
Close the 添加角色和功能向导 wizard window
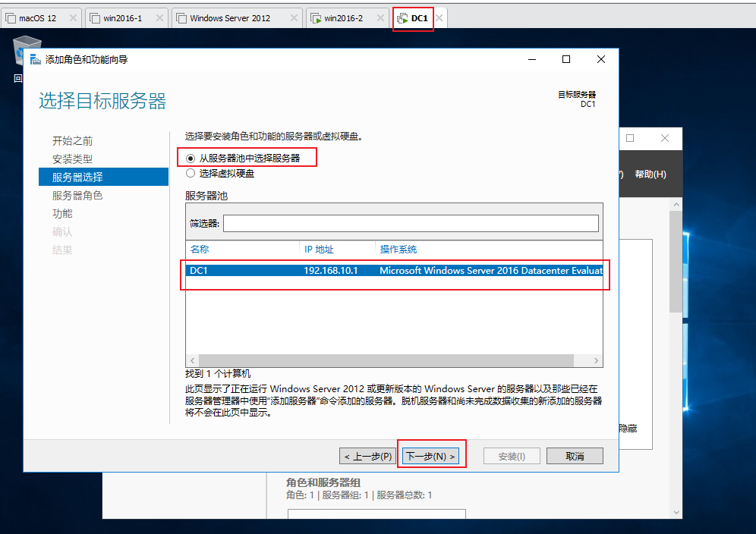click(x=600, y=59)
